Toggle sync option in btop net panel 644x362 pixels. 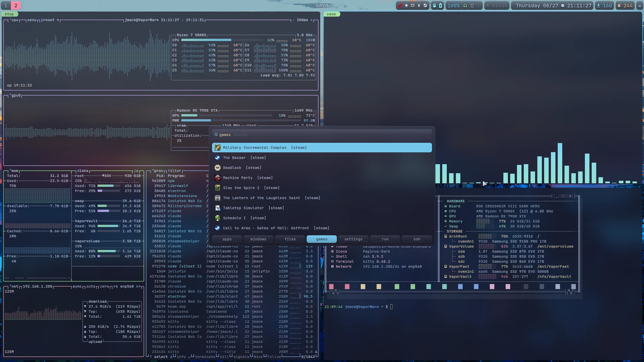coord(77,287)
